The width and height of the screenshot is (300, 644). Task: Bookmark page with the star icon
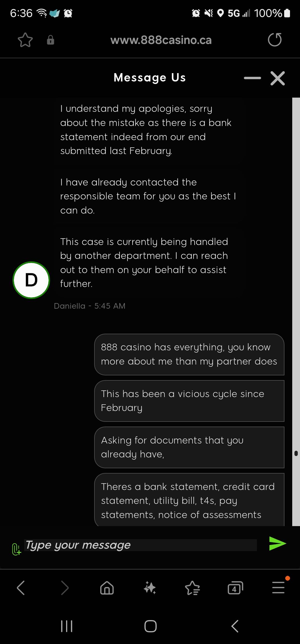coord(25,40)
